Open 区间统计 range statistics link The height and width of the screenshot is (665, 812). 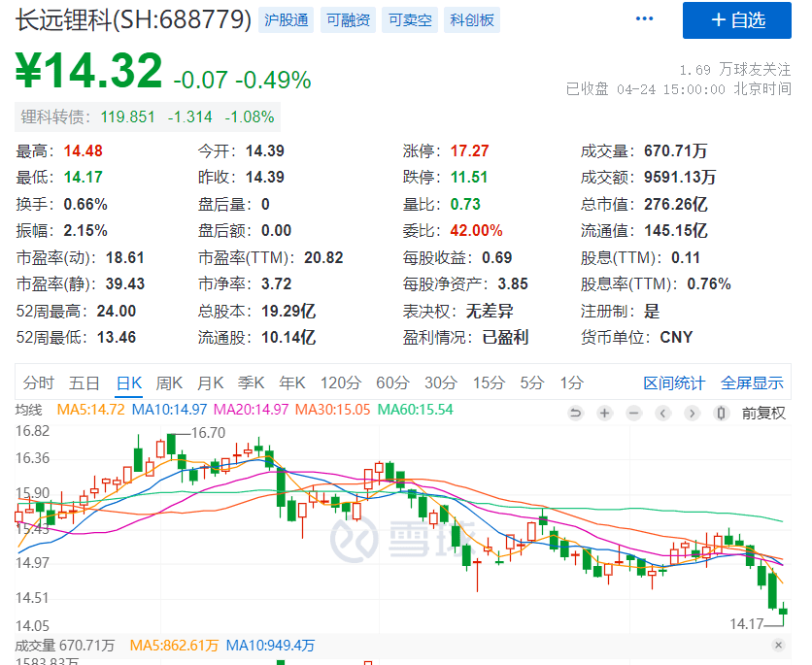pos(674,382)
